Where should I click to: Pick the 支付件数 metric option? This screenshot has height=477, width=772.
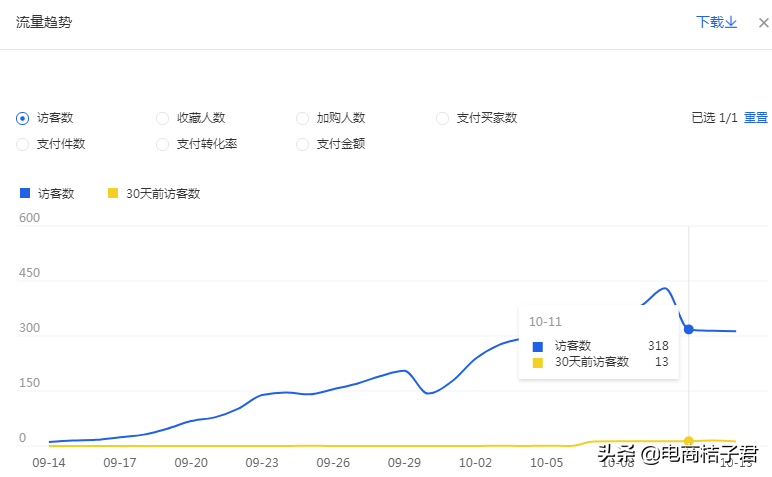(x=23, y=144)
